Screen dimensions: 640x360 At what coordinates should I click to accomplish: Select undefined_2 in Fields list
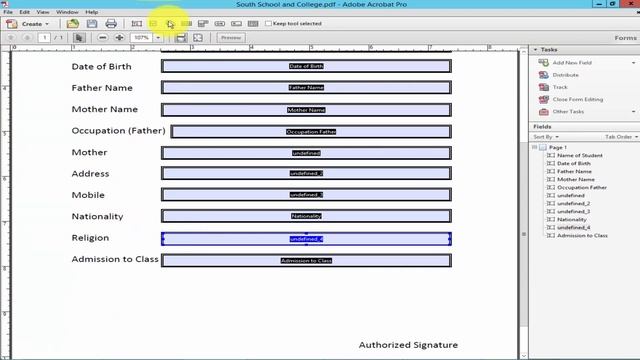pyautogui.click(x=573, y=203)
